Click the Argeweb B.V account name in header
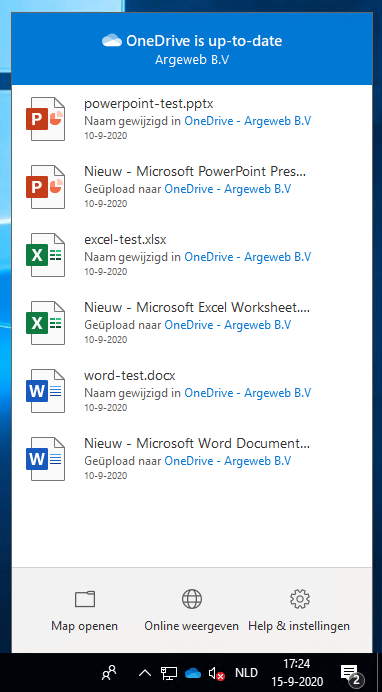Viewport: 382px width, 692px height. click(x=192, y=60)
